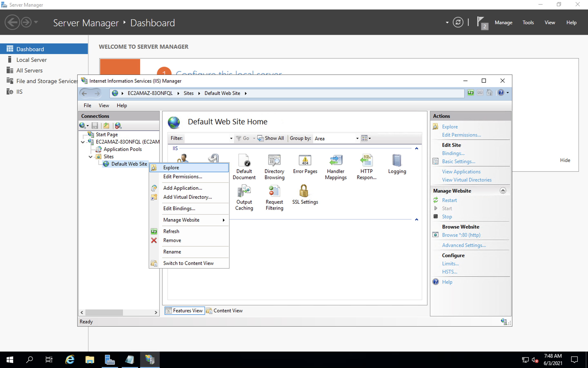Open Internet Explorer from the taskbar
Image resolution: width=588 pixels, height=368 pixels.
[70, 359]
